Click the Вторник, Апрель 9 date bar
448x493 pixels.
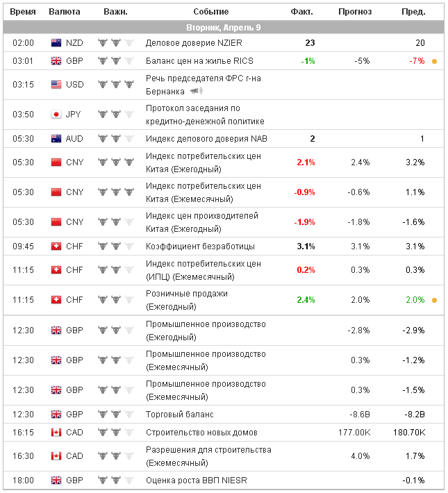(x=224, y=27)
